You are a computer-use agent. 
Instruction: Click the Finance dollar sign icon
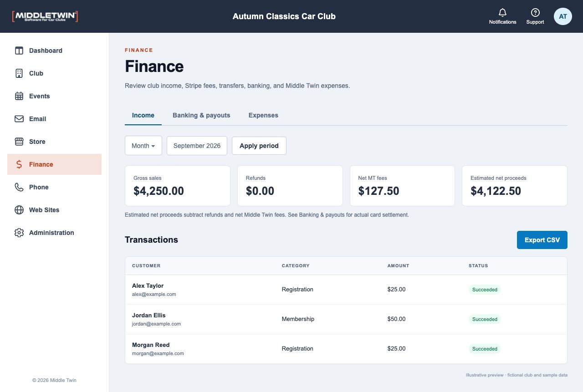[19, 164]
